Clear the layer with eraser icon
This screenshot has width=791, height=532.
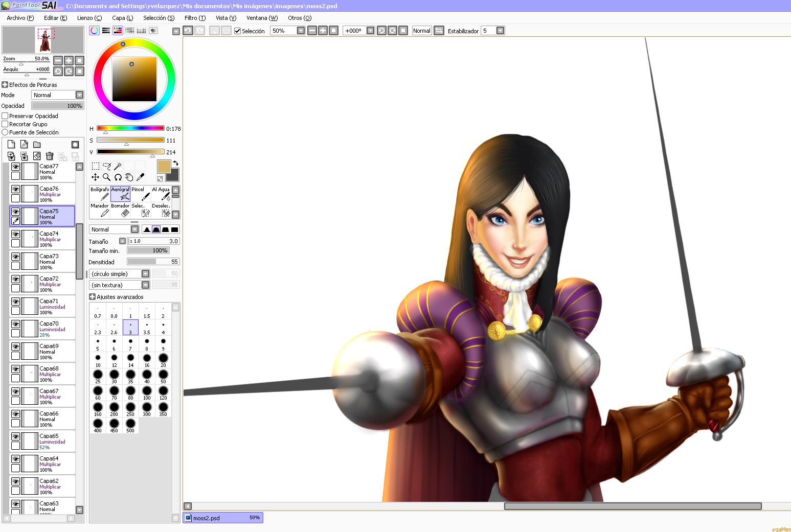(x=37, y=156)
